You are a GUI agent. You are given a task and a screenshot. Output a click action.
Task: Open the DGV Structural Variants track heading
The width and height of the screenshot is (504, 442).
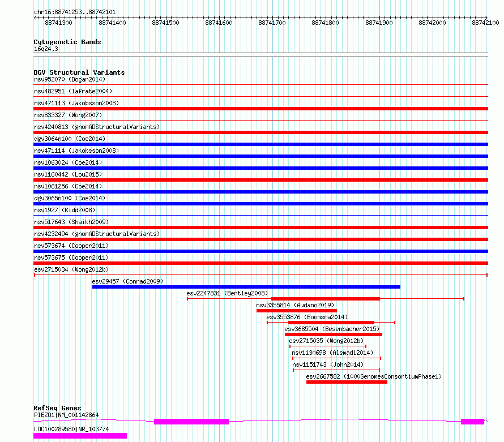pyautogui.click(x=79, y=72)
